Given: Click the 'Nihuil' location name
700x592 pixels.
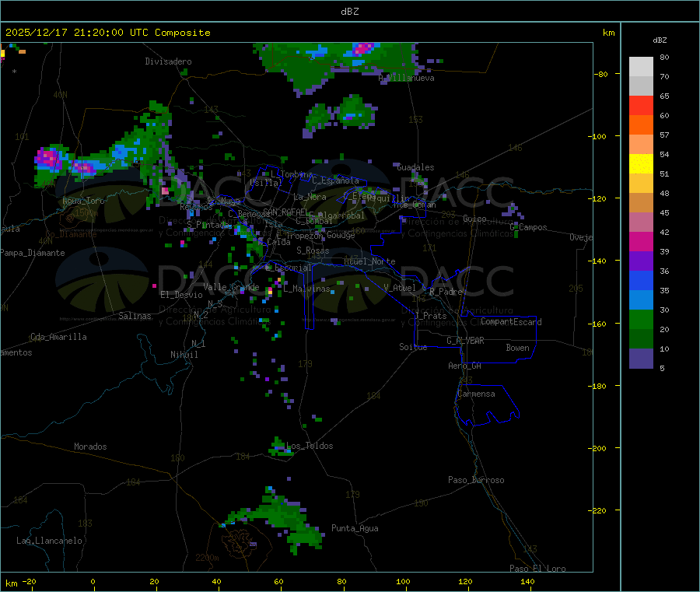Looking at the screenshot, I should tap(184, 355).
